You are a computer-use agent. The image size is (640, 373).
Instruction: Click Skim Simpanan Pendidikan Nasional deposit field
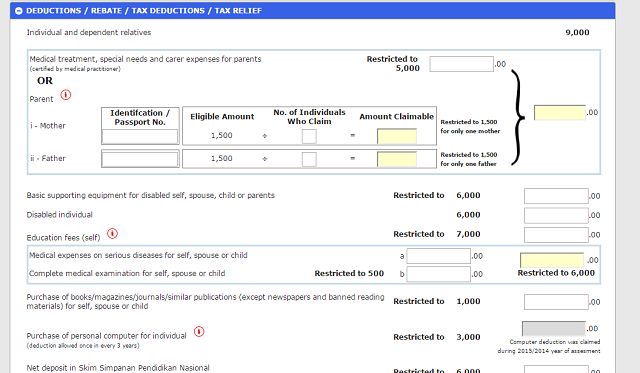coord(556,369)
